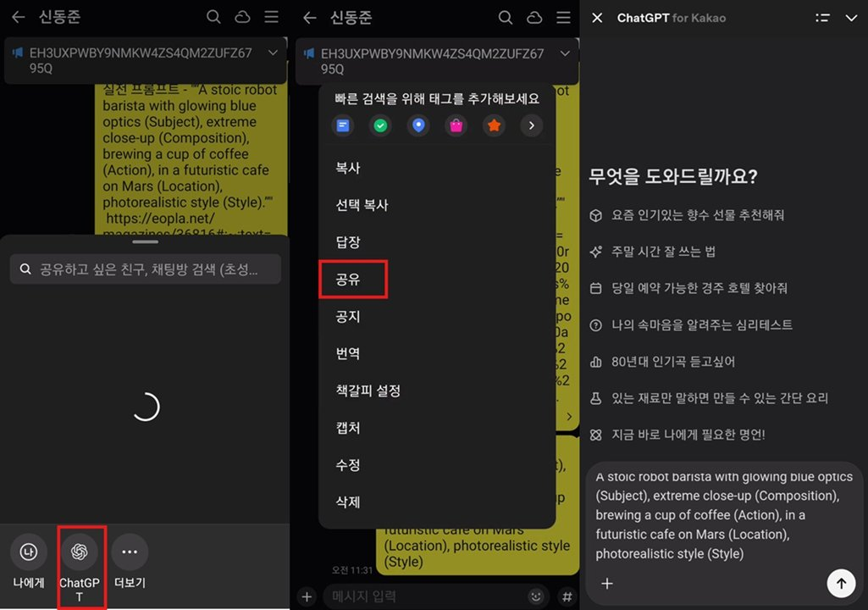Screen dimensions: 868x610
Task: Select the location pin tag icon
Action: click(418, 125)
